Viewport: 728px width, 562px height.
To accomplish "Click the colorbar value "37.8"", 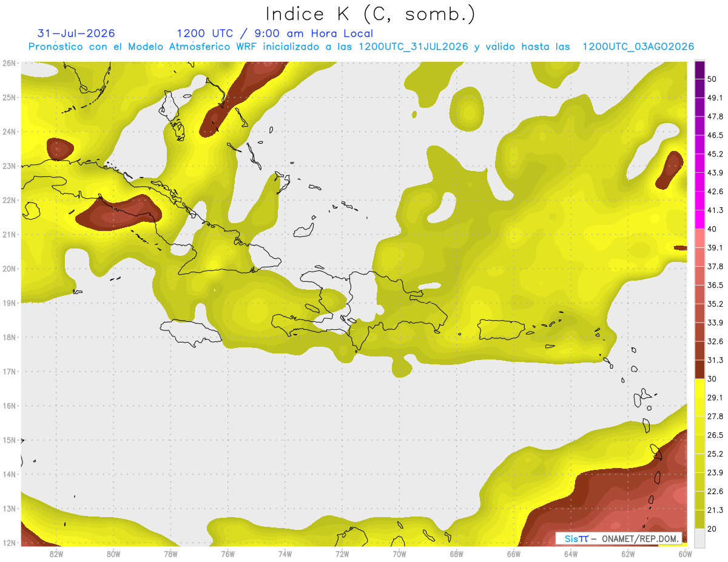I will point(715,267).
